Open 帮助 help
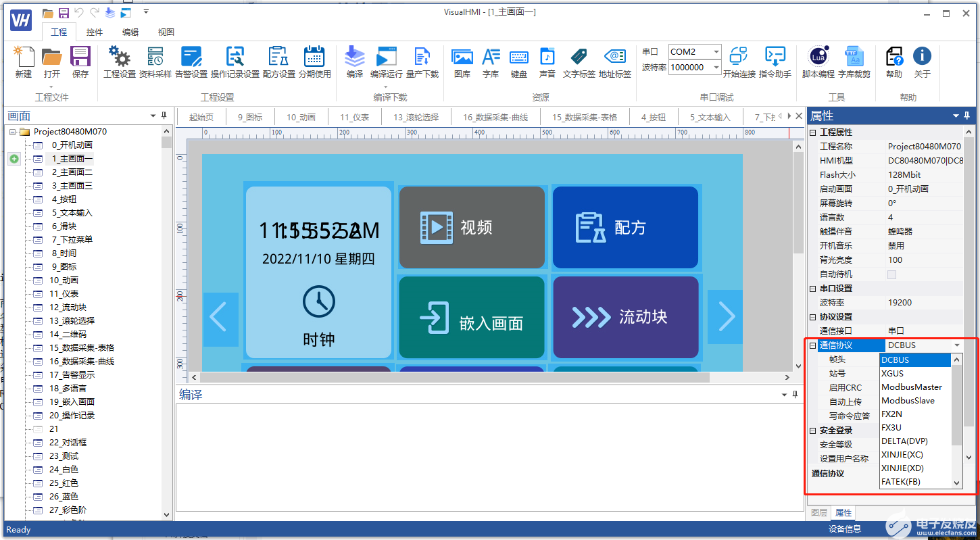Screen dimensions: 980x540 [894, 62]
